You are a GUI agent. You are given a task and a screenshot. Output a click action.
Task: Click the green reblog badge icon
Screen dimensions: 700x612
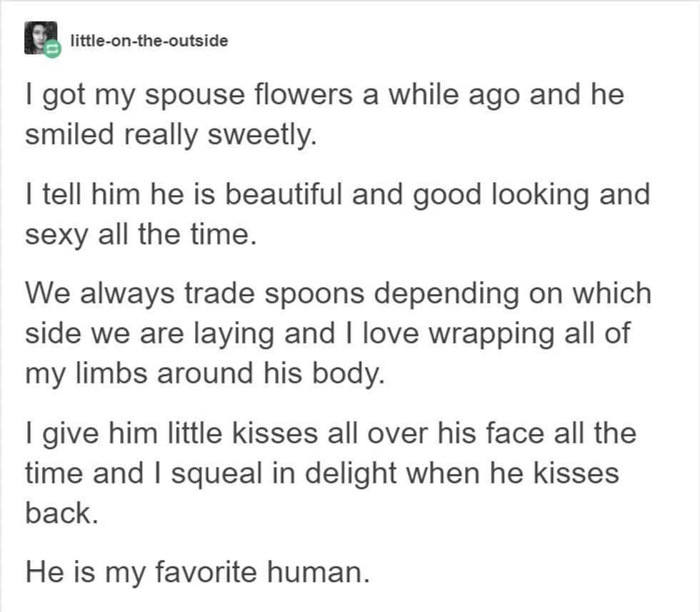pos(53,50)
